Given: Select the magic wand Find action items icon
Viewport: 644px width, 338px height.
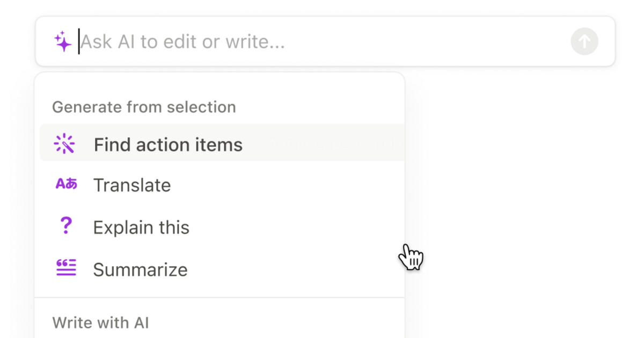Looking at the screenshot, I should 65,143.
